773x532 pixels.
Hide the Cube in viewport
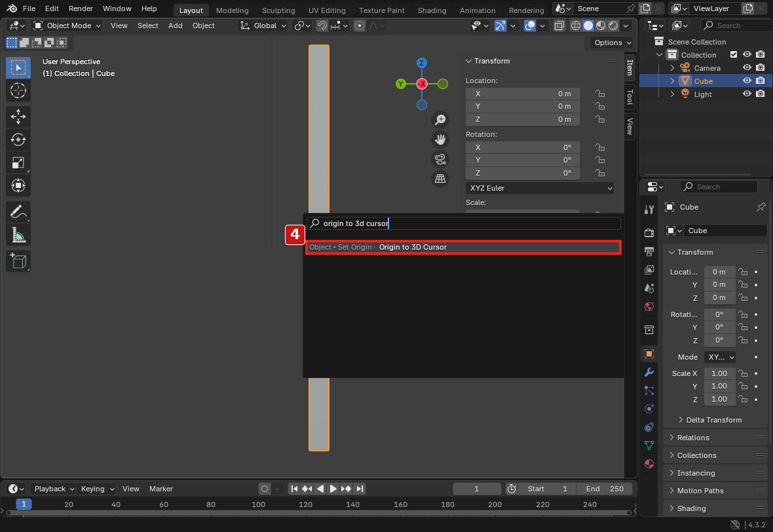click(747, 81)
